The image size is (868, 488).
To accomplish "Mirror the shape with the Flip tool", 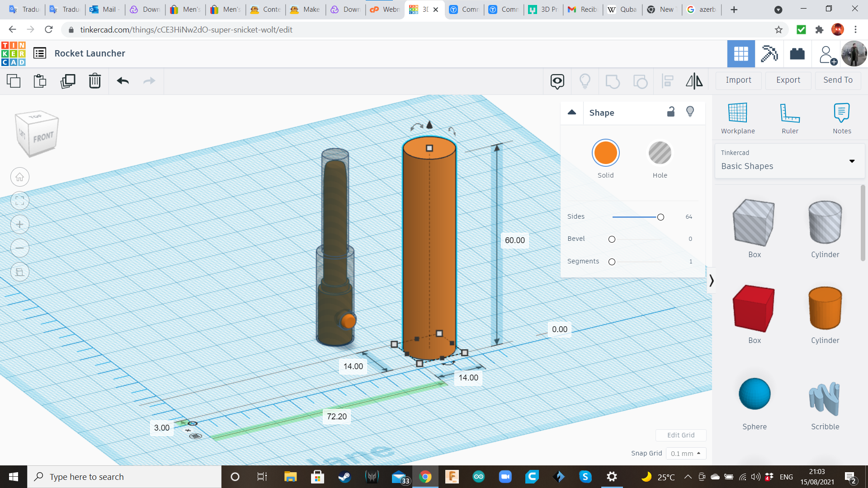I will tap(694, 81).
